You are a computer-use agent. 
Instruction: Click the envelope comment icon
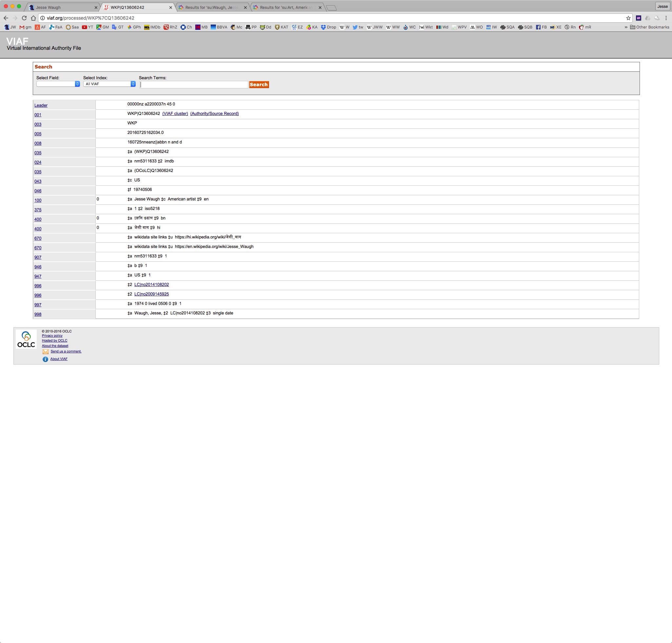[45, 352]
